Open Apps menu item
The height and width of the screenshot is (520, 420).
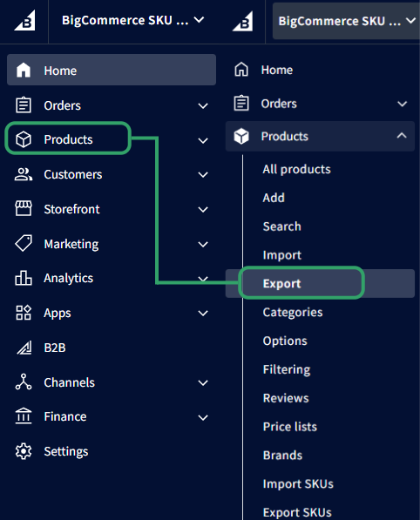click(58, 313)
